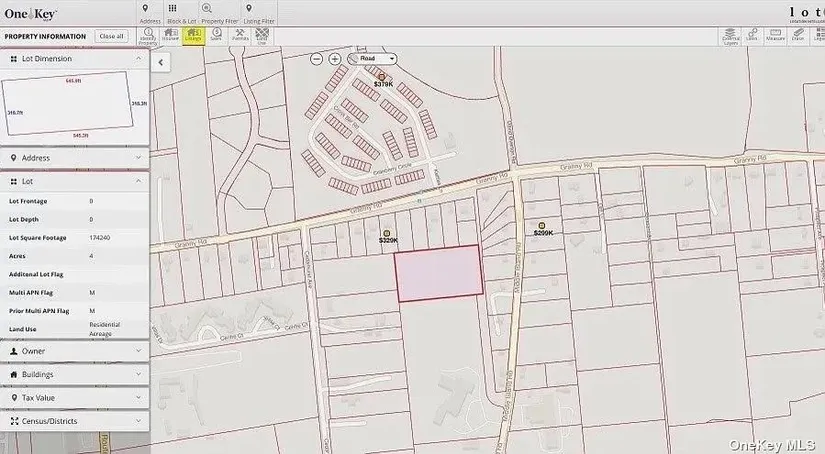Expand the Tax Value section
The image size is (825, 454).
[75, 398]
